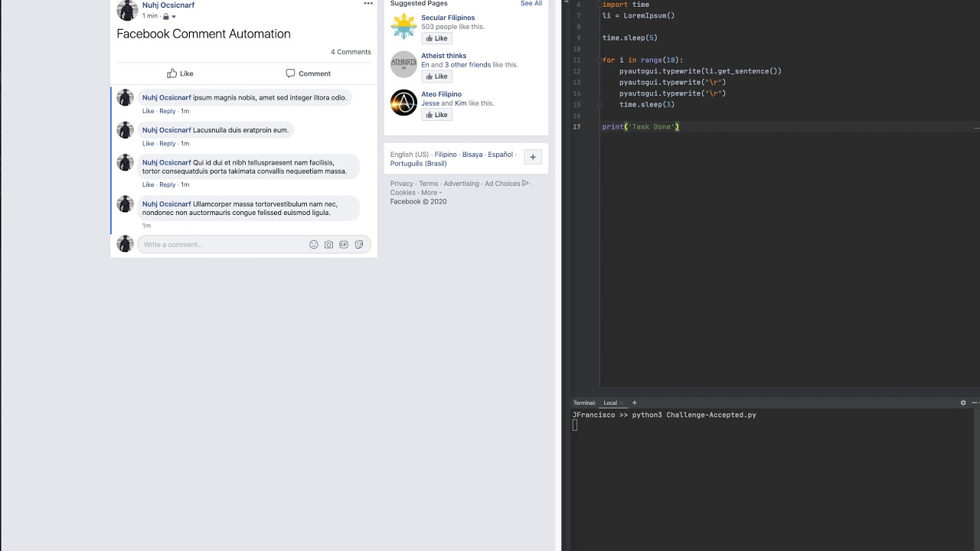
Task: Click the terminal command 'python3 Challenge-Accepted.py'
Action: 694,415
